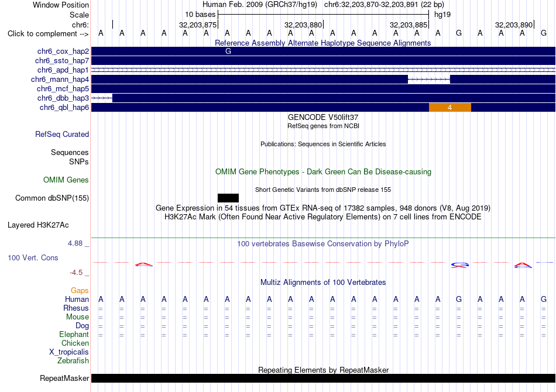Click the 4.88 PhyloP upper scale value
Viewport: 556px width, 392px height.
[x=75, y=243]
